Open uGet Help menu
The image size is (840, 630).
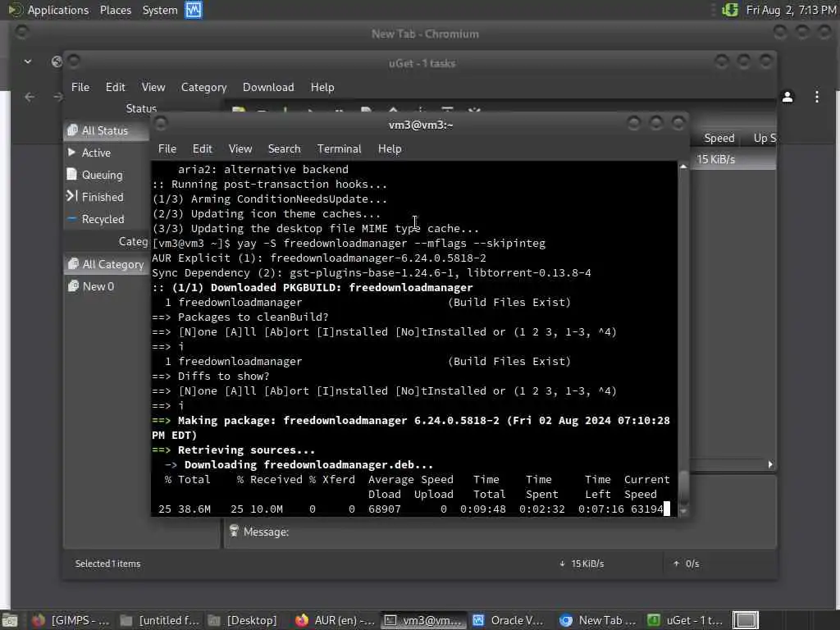pos(322,87)
